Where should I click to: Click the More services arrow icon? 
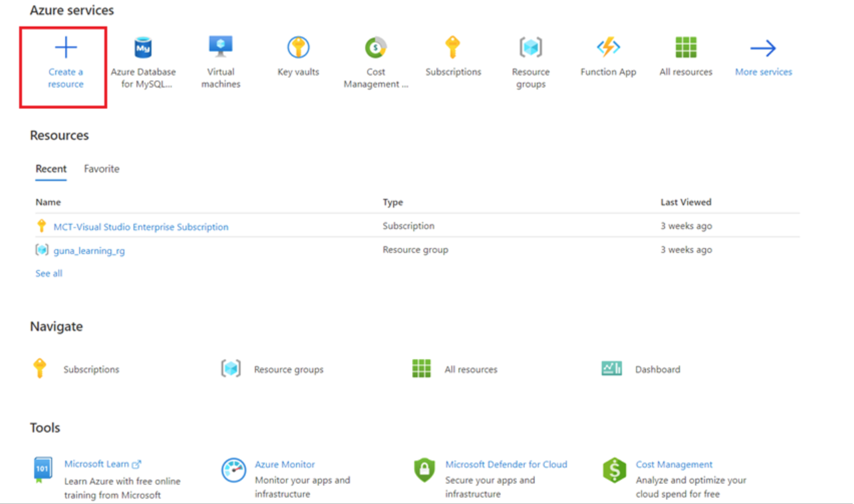click(763, 47)
